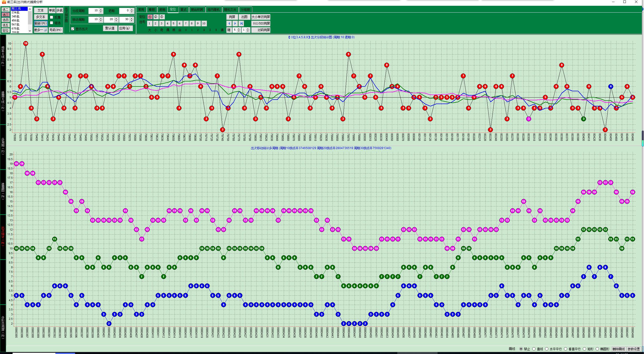644x354 pixels.
Task: Pick number 10 in 选号 row
Action: (x=204, y=23)
